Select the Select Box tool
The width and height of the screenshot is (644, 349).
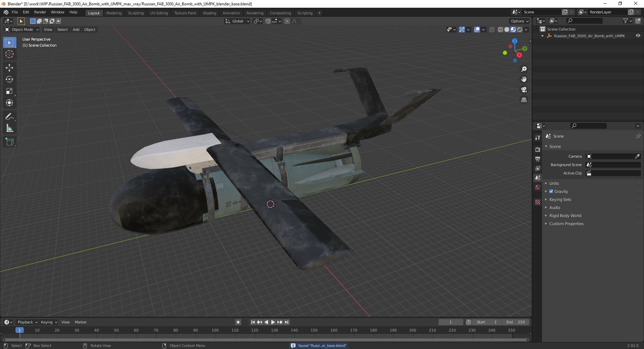9,42
